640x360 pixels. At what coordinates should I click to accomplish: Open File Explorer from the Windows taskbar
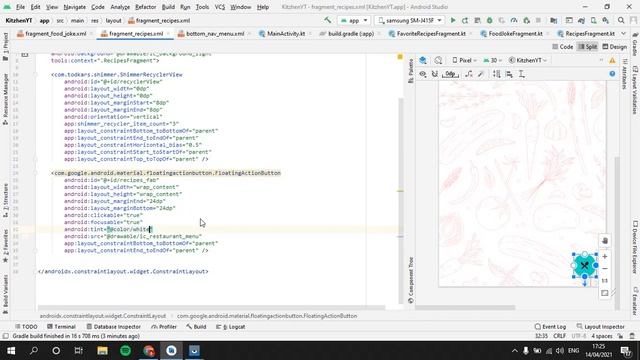pos(102,351)
